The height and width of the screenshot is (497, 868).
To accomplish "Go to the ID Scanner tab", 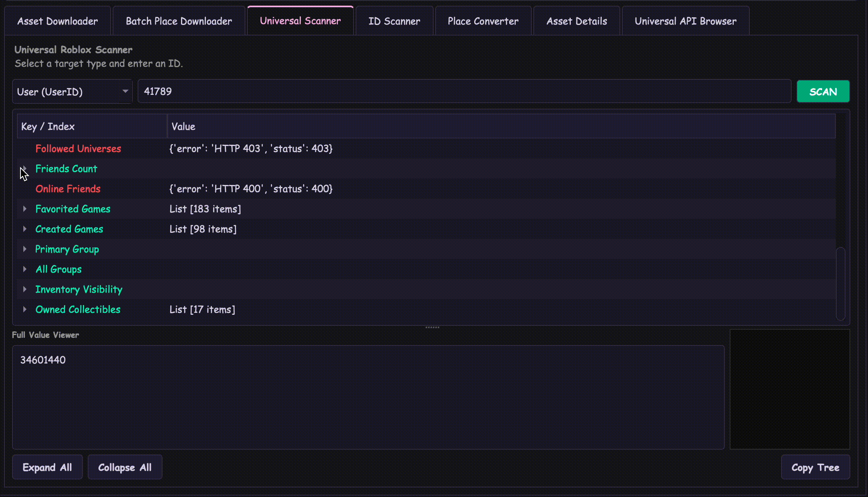I will tap(394, 21).
